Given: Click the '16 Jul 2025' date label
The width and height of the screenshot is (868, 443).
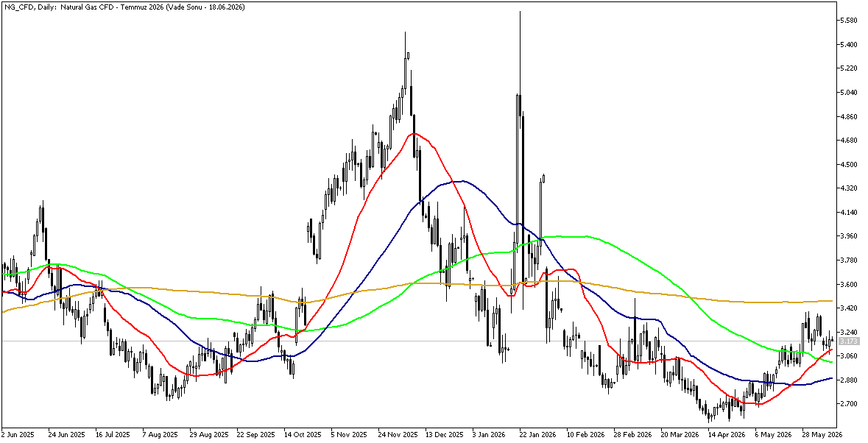Looking at the screenshot, I should pos(113,435).
